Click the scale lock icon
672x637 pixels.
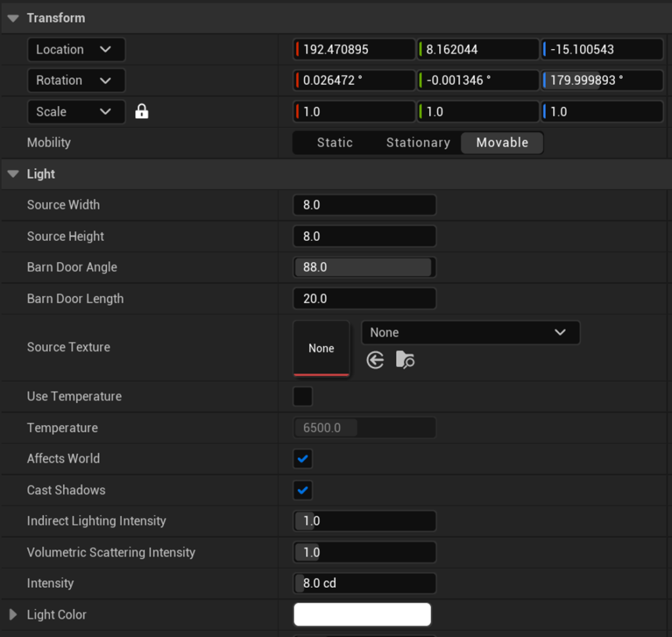pos(142,112)
